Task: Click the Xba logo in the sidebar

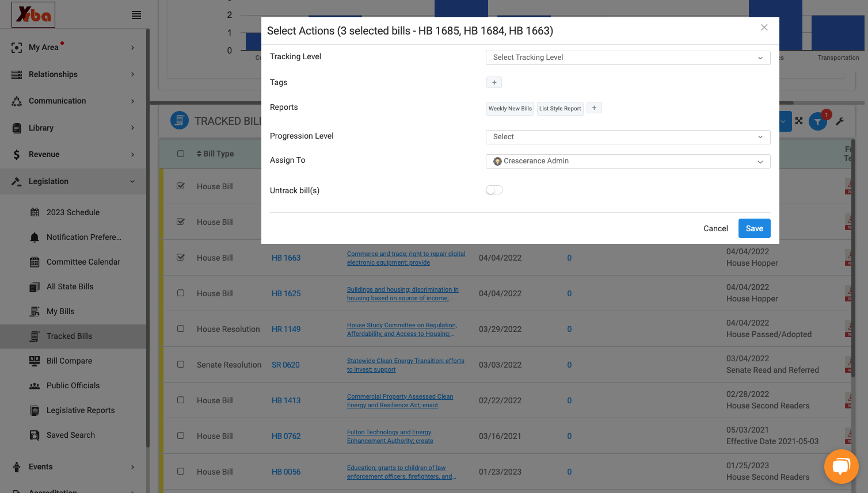Action: pyautogui.click(x=33, y=14)
